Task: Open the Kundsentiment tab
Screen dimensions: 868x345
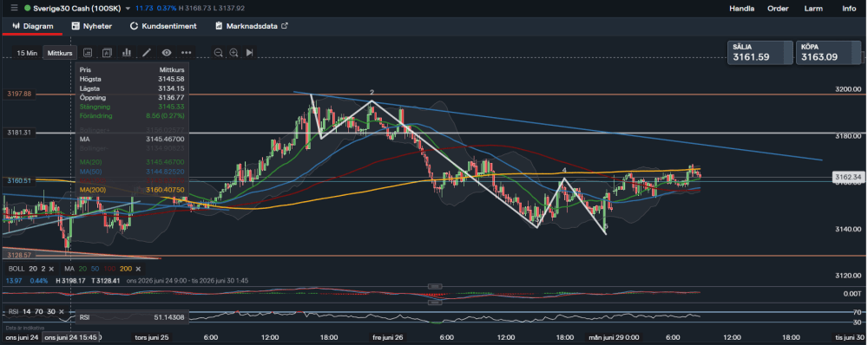Action: point(163,26)
